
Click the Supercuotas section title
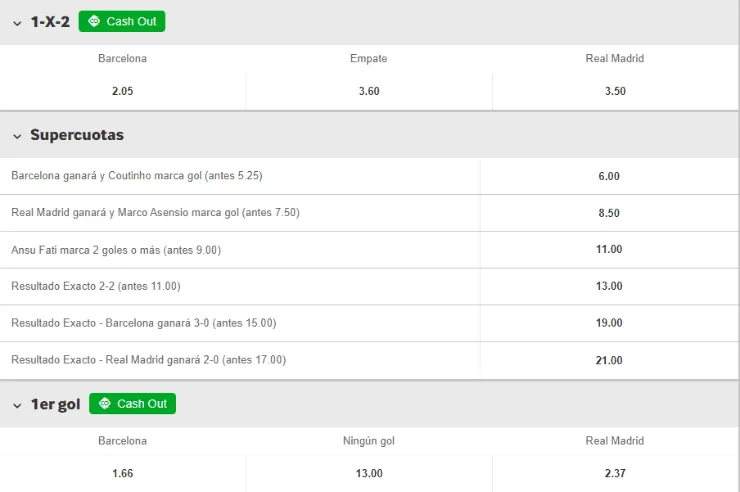77,135
